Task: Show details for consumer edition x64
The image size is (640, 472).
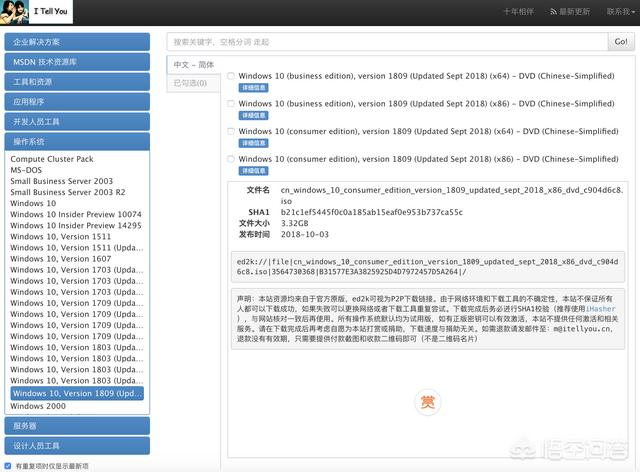Action: [253, 143]
